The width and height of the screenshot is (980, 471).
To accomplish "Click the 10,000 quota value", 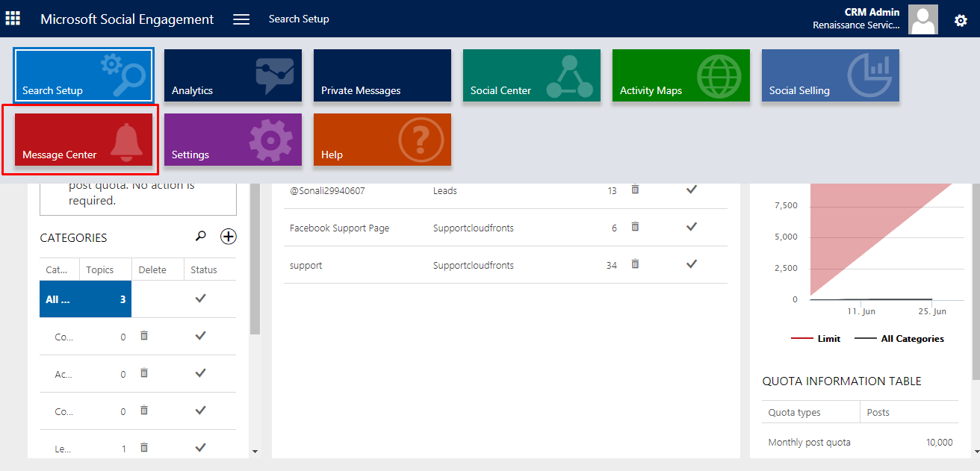I will pos(939,443).
